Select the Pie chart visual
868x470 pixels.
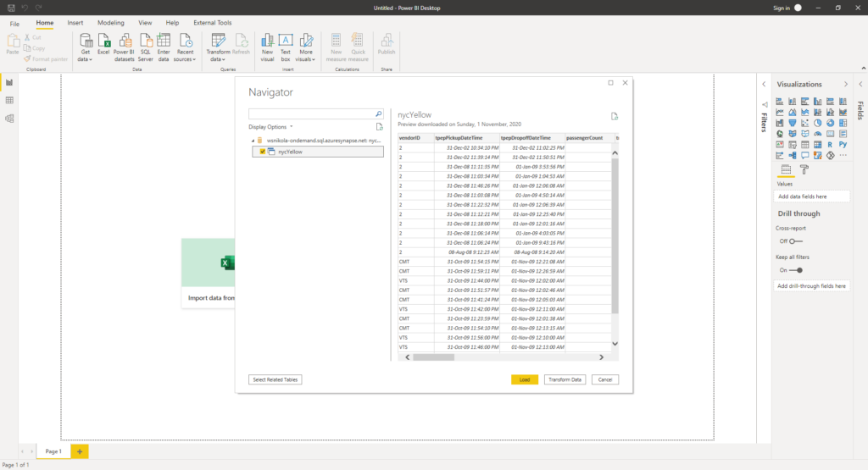click(x=818, y=123)
